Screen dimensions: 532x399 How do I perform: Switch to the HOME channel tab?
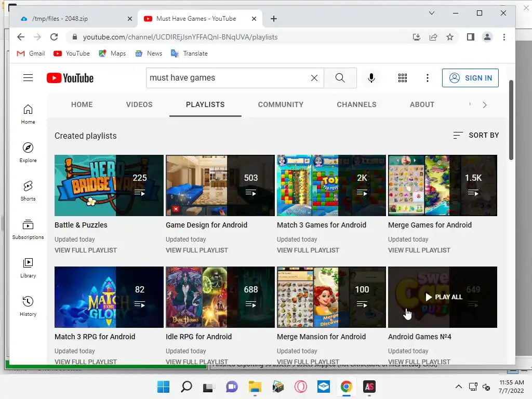tap(82, 104)
